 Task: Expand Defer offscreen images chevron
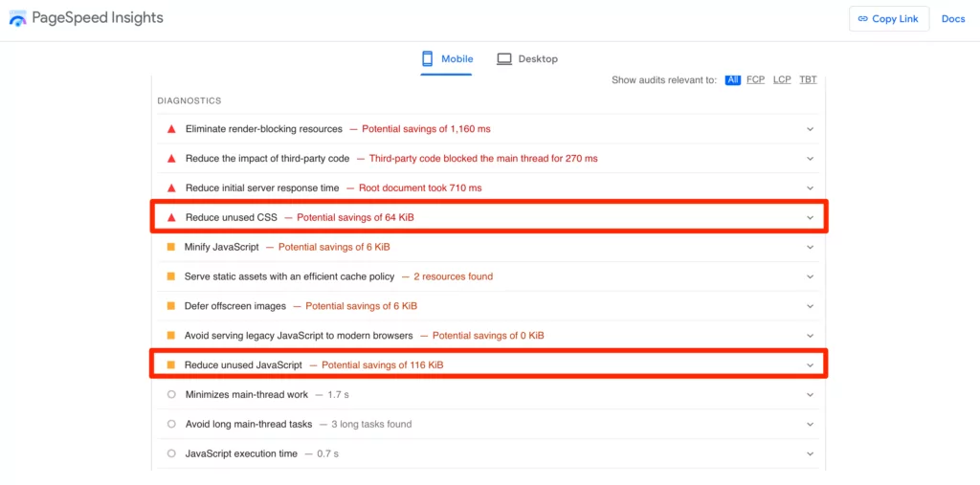pos(810,306)
